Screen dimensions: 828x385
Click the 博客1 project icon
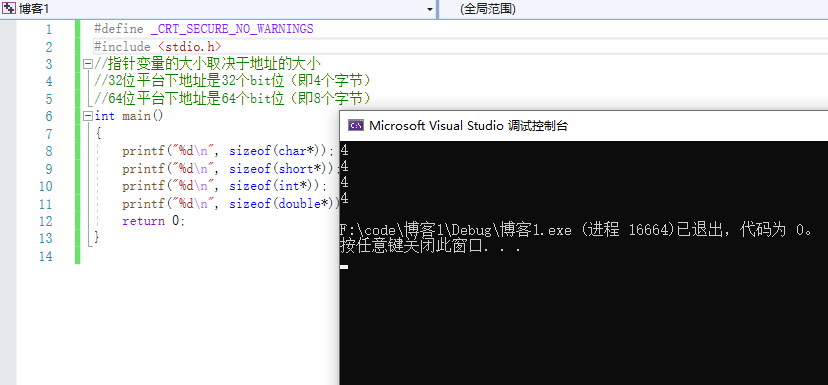click(x=8, y=8)
